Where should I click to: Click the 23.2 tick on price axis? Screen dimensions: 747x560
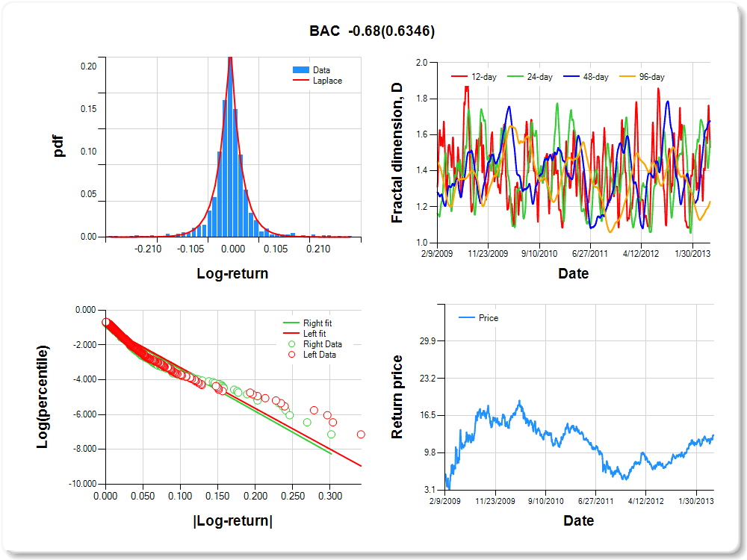(428, 378)
